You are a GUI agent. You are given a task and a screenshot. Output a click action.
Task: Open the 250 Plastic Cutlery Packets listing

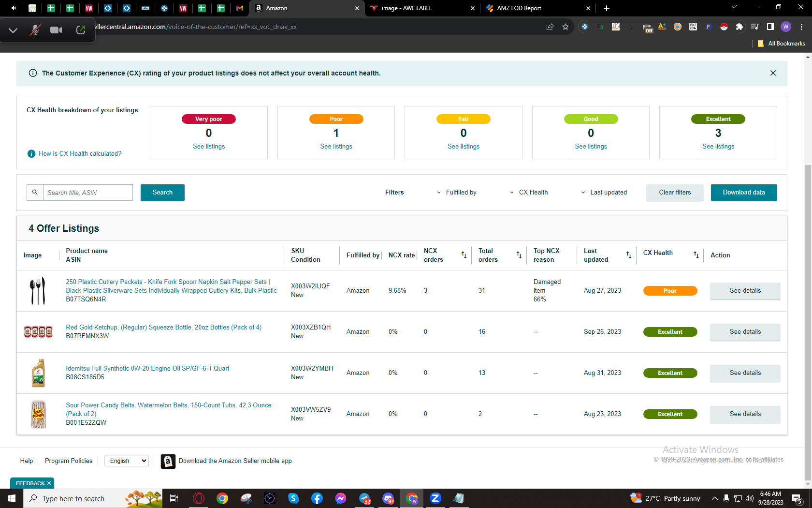coord(172,286)
